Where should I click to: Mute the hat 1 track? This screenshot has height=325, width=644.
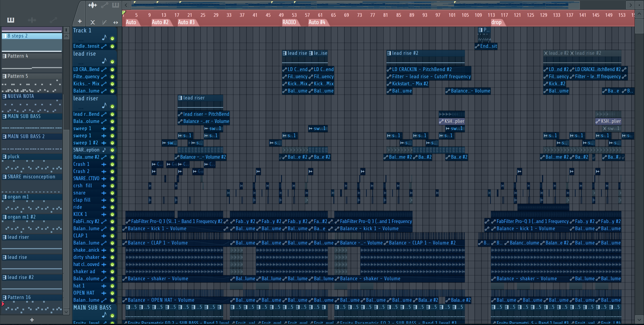pyautogui.click(x=112, y=286)
